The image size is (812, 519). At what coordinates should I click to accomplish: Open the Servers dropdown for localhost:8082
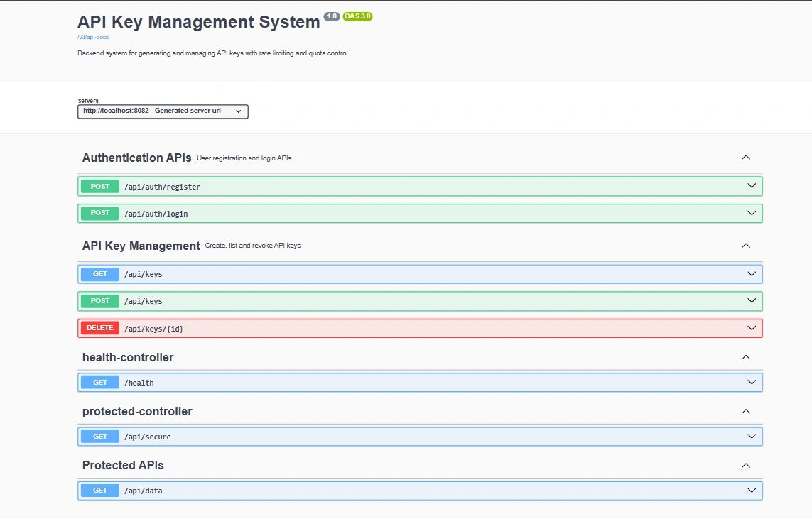(x=163, y=111)
